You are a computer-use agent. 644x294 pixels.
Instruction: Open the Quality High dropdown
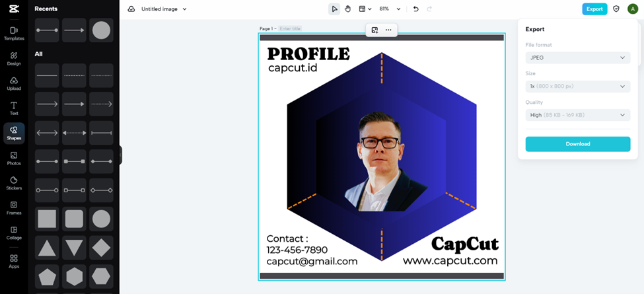coord(577,116)
